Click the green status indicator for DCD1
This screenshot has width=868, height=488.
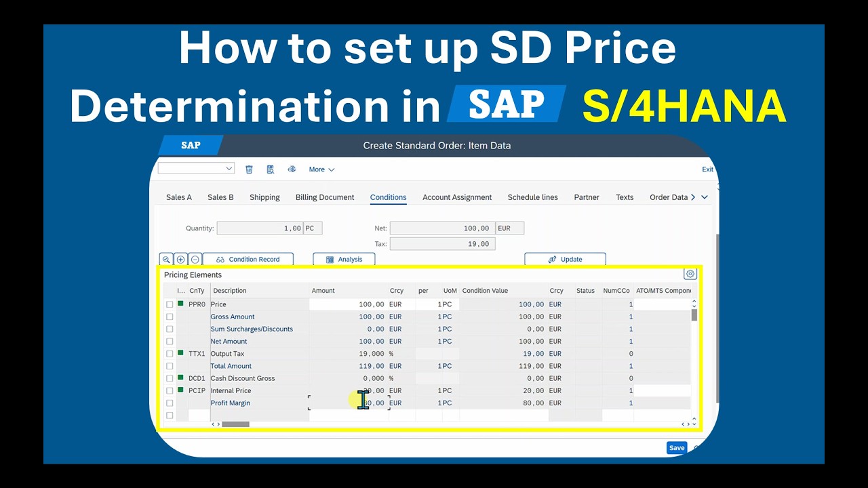point(180,378)
